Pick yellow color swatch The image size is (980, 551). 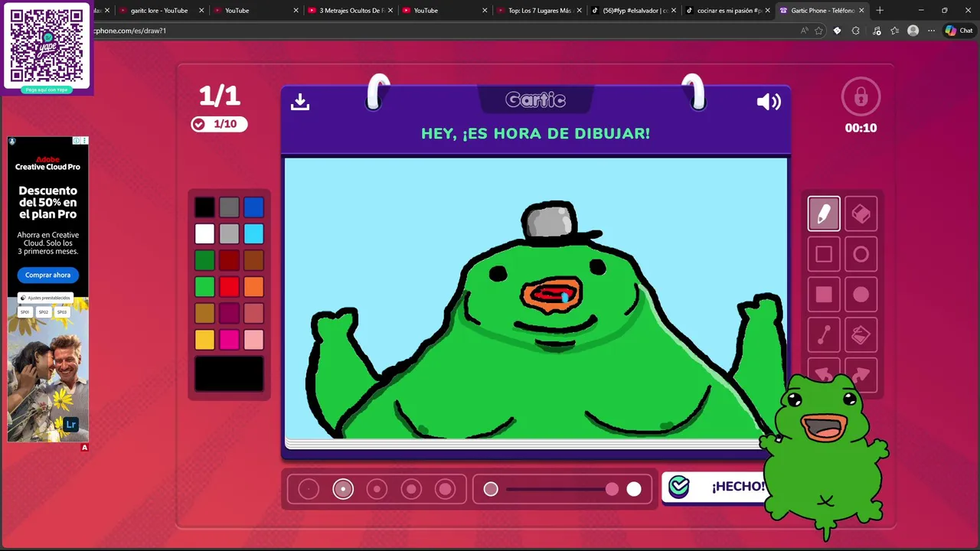click(204, 340)
